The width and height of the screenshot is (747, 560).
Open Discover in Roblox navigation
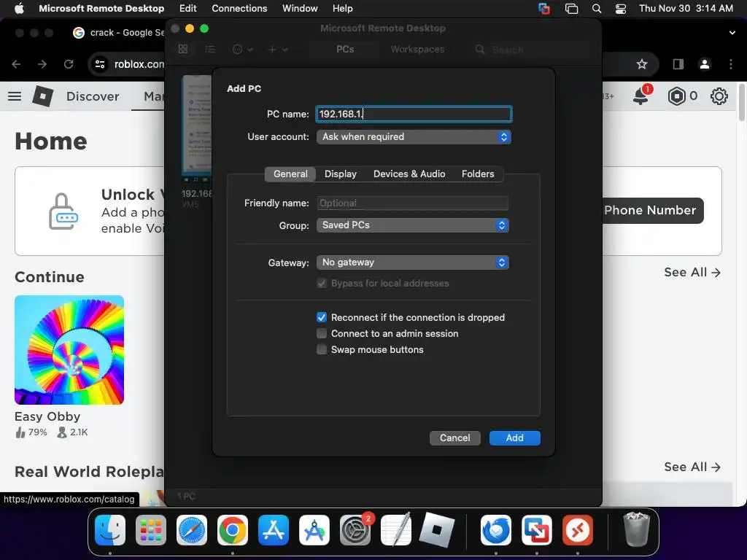(x=93, y=96)
